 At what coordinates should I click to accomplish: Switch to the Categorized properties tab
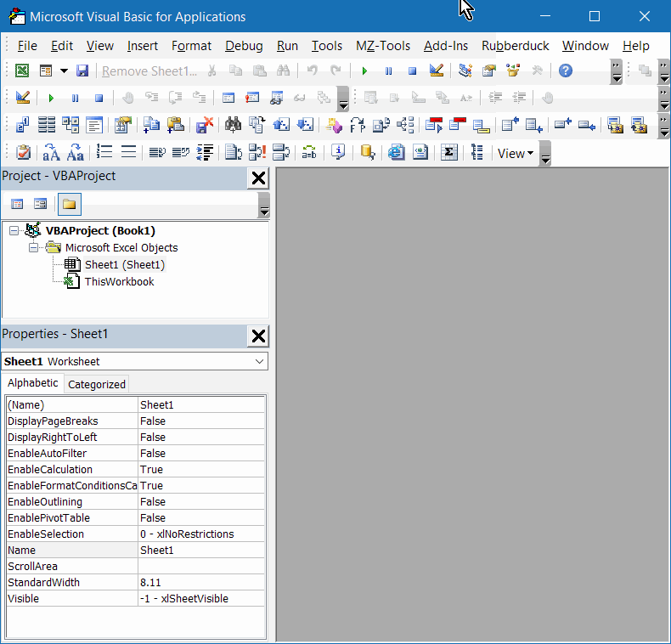[x=97, y=384]
